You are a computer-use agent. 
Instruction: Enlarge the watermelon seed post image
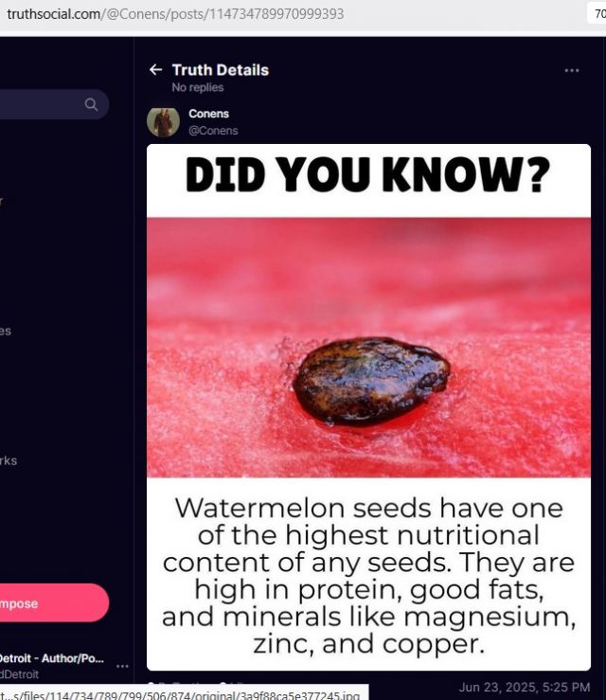pyautogui.click(x=368, y=407)
